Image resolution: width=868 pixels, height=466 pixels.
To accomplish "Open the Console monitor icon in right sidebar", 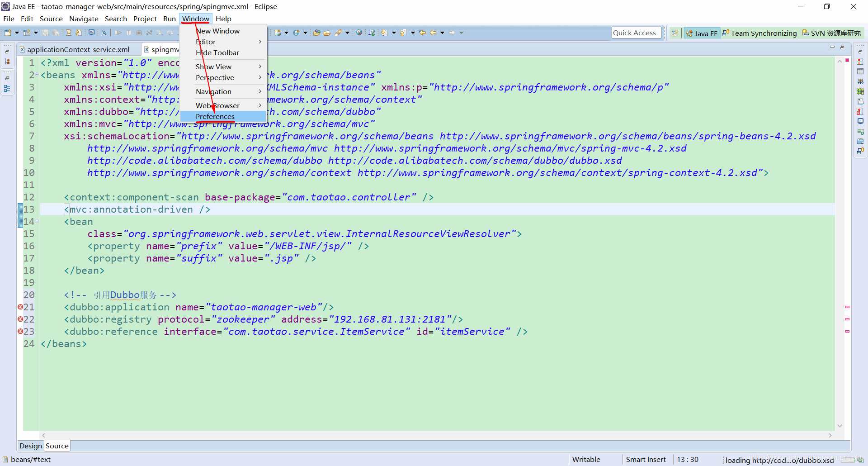I will pos(860,121).
